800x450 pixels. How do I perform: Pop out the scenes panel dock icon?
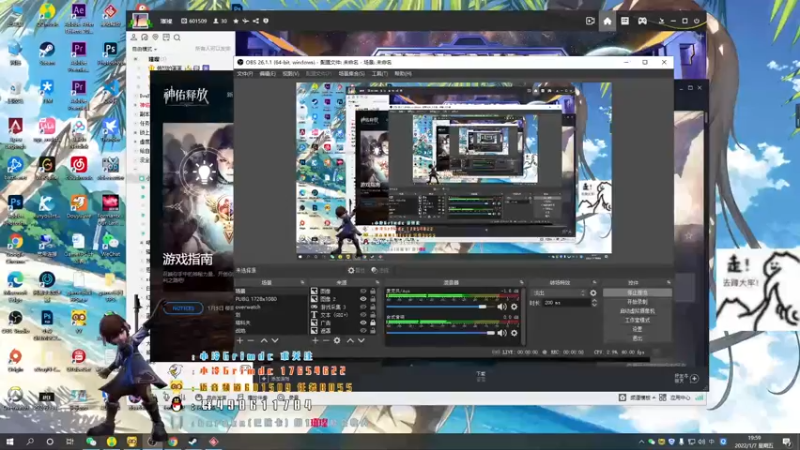pyautogui.click(x=303, y=282)
